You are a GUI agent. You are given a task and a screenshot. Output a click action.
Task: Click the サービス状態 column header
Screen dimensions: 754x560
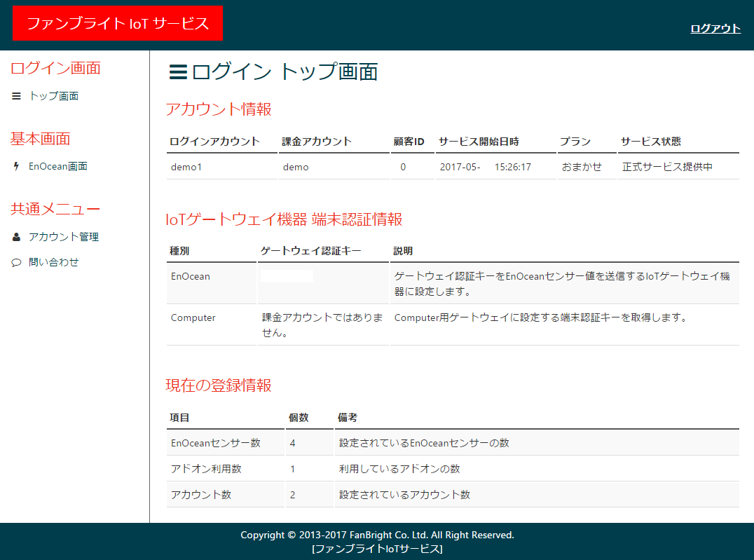[651, 142]
